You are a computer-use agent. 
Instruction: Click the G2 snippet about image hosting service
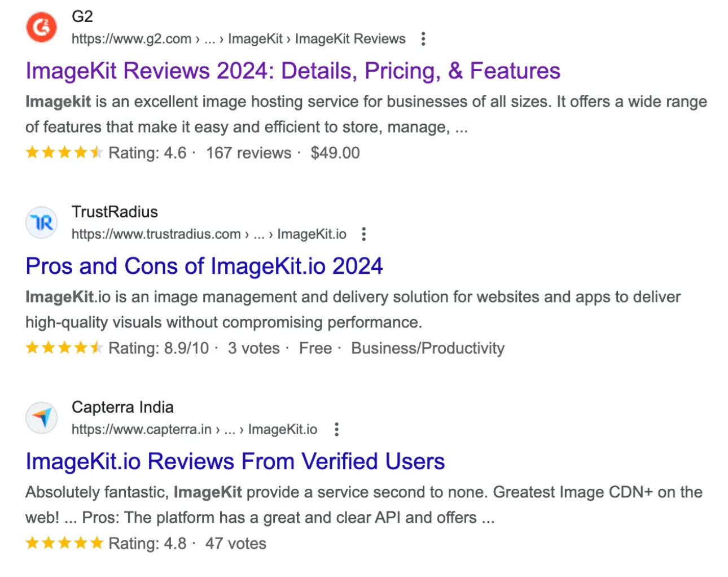coord(366,115)
